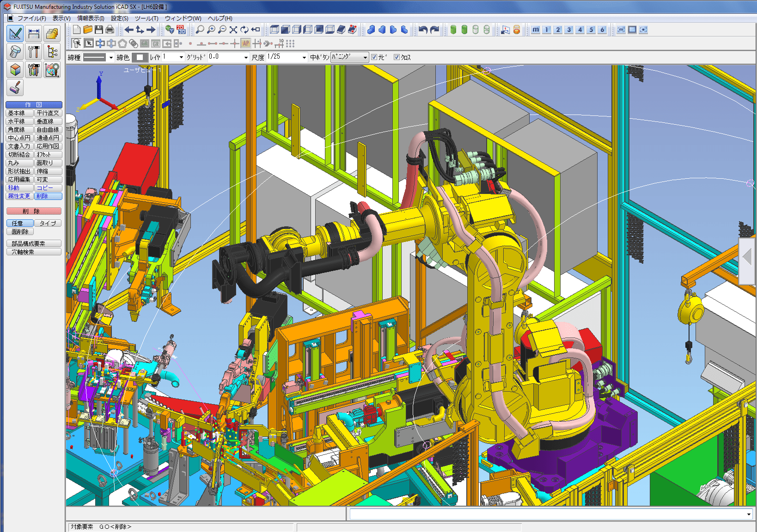The image size is (757, 532).
Task: Click the paint roller icon
Action: point(15,88)
